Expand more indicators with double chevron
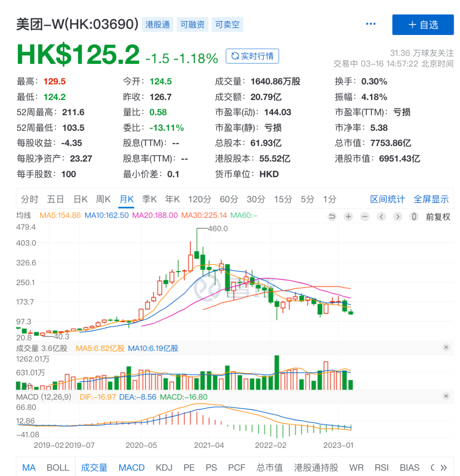460x476 pixels. pos(444,467)
